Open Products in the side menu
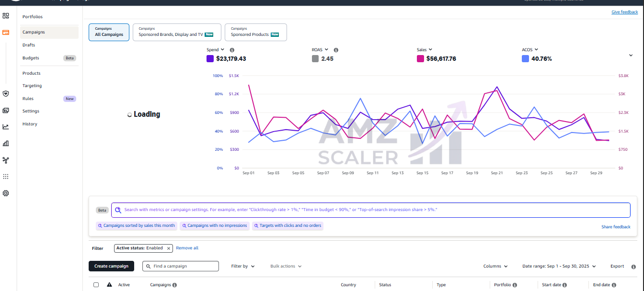The image size is (644, 291). (31, 73)
